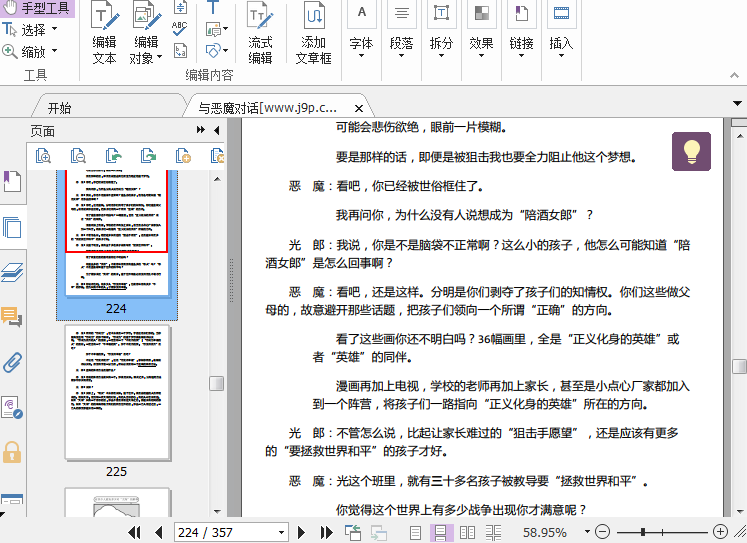Viewport: 747px width, 543px height.
Task: Select the Hand tool (手型工具)
Action: [37, 8]
